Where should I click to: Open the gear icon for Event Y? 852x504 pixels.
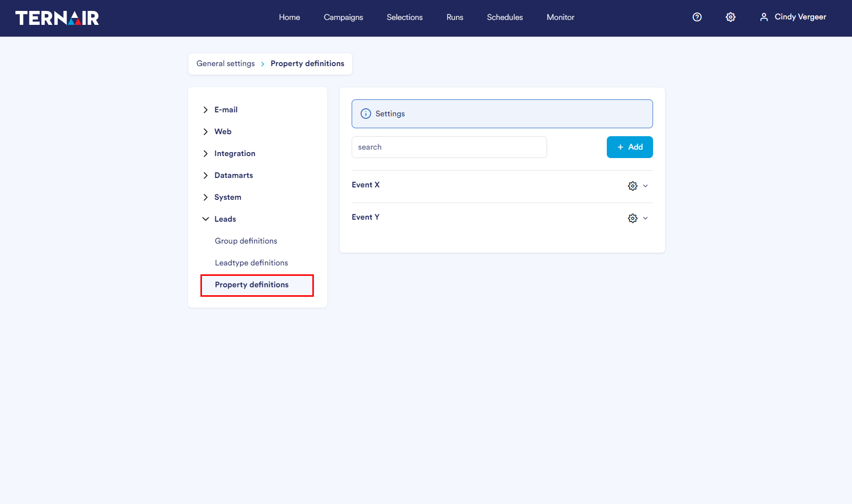[633, 218]
